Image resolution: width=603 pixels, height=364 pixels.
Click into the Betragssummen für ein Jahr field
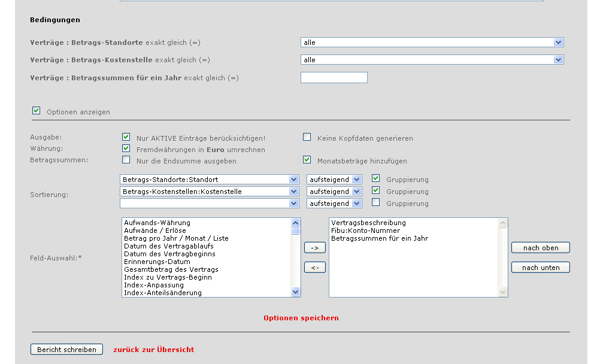click(334, 77)
